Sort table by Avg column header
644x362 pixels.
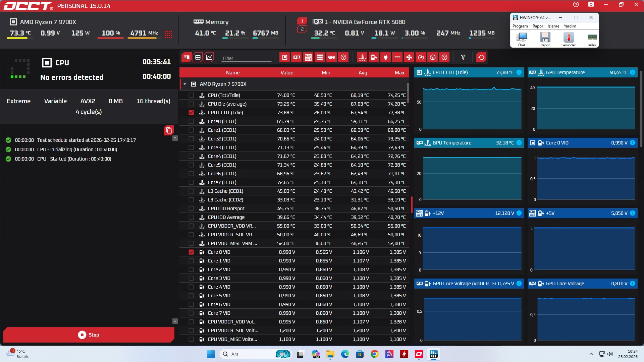[x=363, y=72]
